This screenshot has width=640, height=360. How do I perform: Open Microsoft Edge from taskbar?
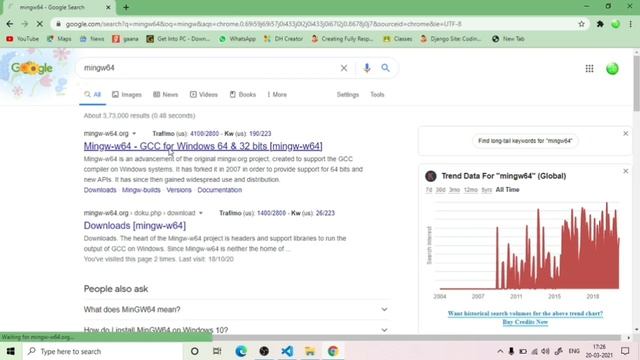coord(241,351)
